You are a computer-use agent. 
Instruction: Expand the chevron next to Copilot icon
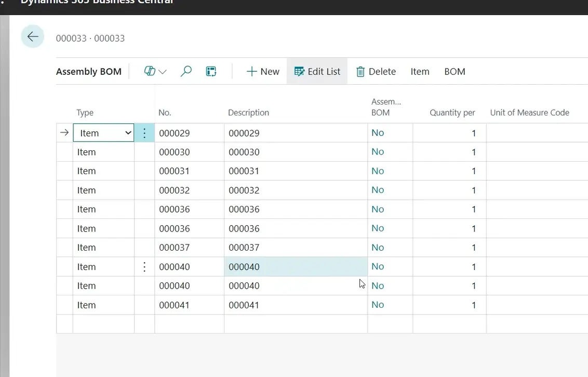163,72
